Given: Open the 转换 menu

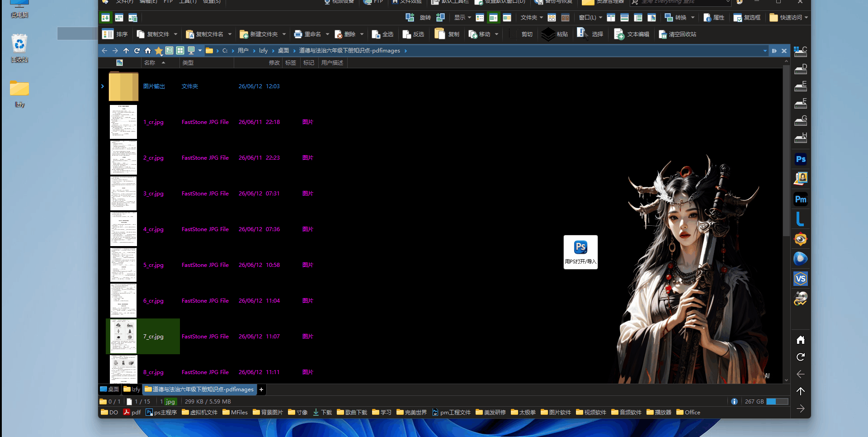Looking at the screenshot, I should 679,18.
